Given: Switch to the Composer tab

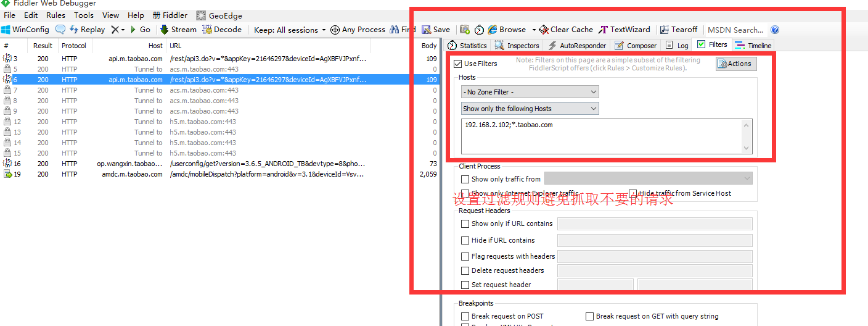Looking at the screenshot, I should tap(636, 46).
